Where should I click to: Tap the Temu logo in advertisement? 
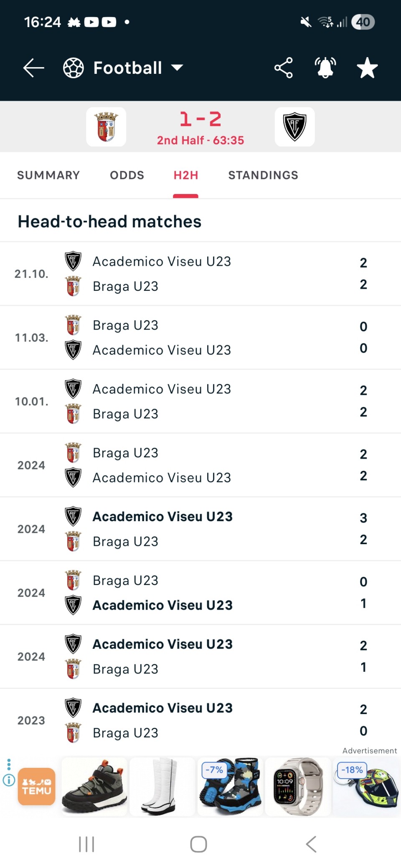37,787
